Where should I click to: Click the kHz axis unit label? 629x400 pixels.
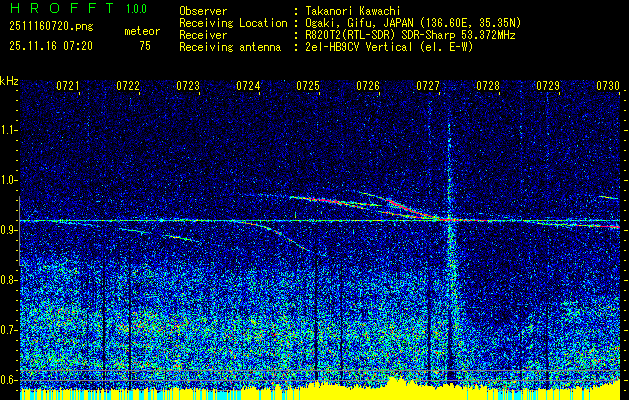[x=9, y=81]
